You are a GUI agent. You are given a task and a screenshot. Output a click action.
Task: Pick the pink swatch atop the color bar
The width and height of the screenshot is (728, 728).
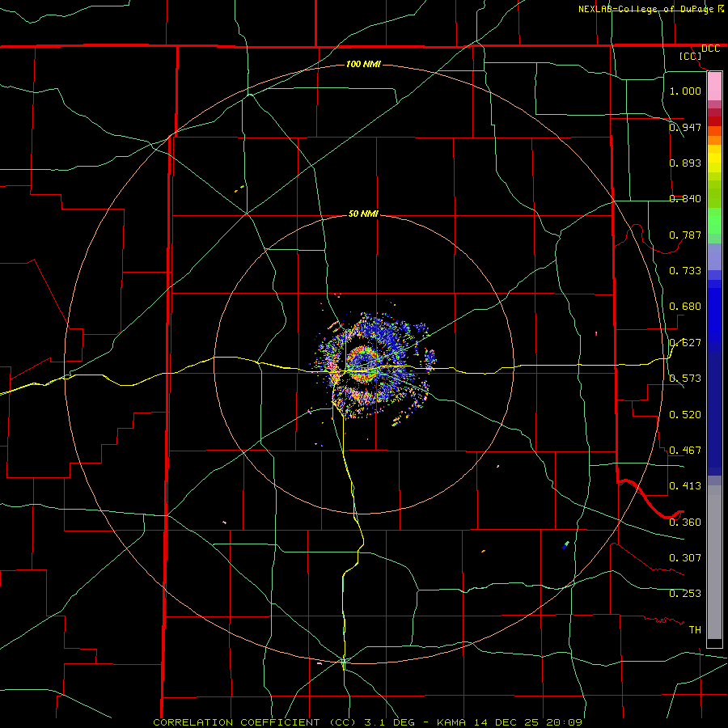[x=714, y=87]
